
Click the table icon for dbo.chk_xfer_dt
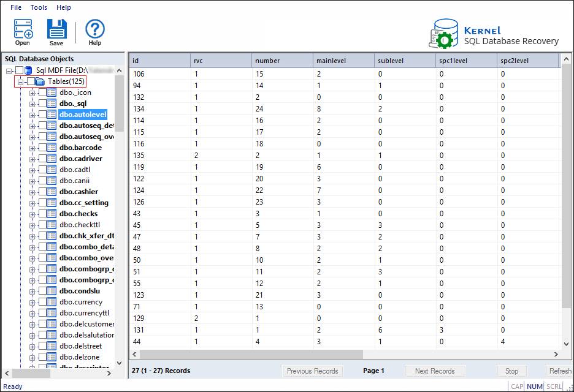(52, 236)
